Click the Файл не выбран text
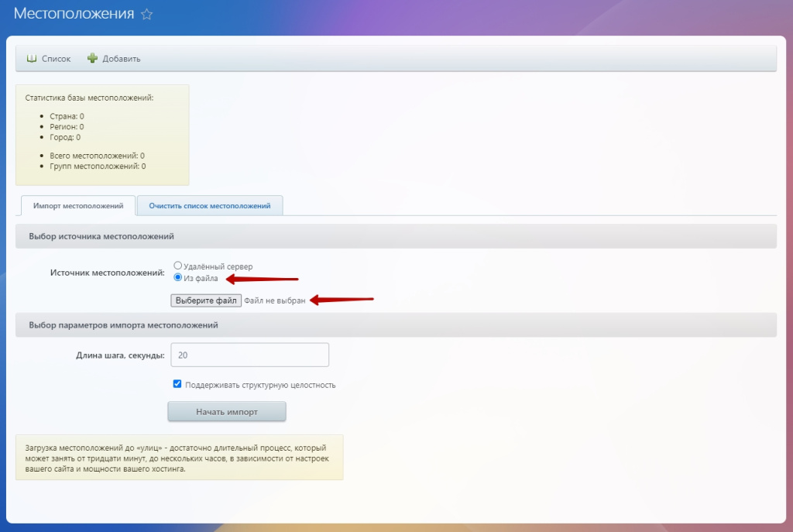The image size is (793, 532). click(x=274, y=300)
